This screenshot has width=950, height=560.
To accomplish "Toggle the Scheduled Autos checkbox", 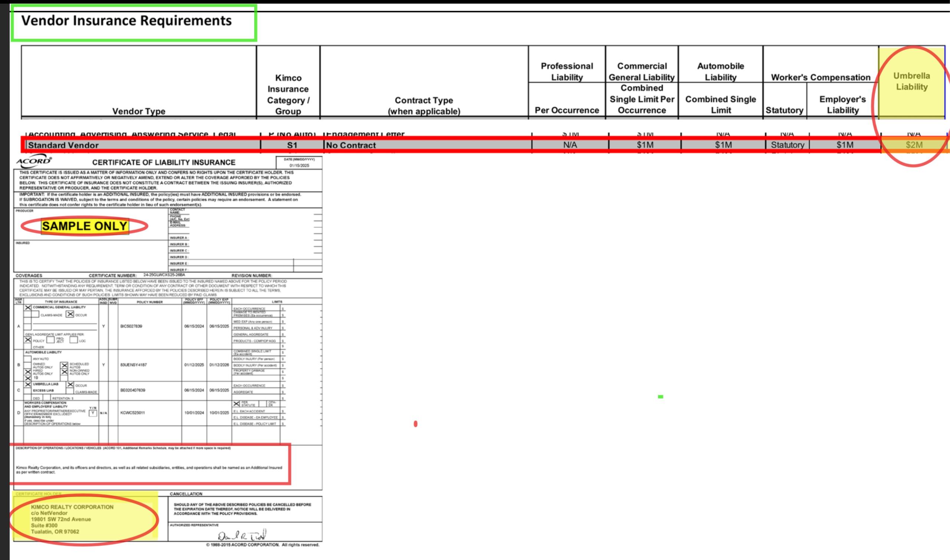I will pos(65,365).
